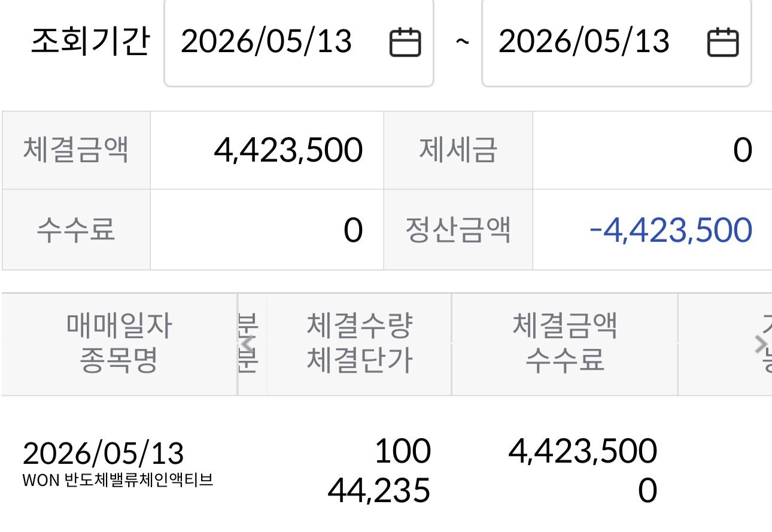Click the left scroll arrow in table header
The image size is (772, 532).
tap(246, 344)
